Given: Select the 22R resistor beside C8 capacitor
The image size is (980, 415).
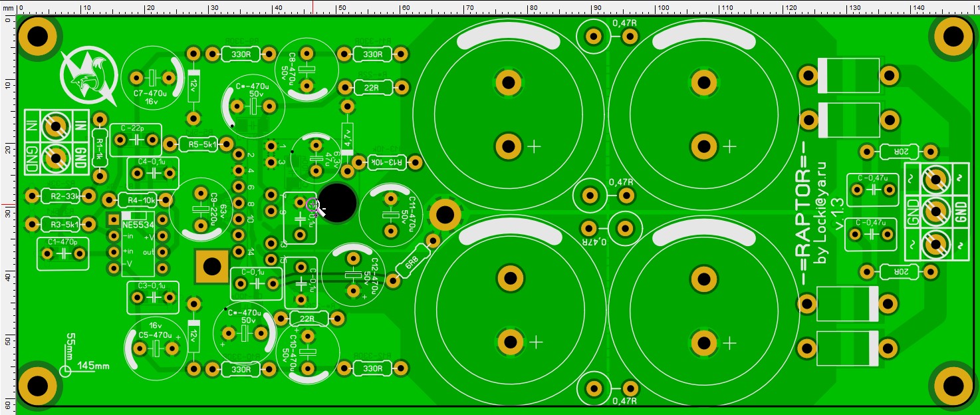Looking at the screenshot, I should (x=374, y=87).
